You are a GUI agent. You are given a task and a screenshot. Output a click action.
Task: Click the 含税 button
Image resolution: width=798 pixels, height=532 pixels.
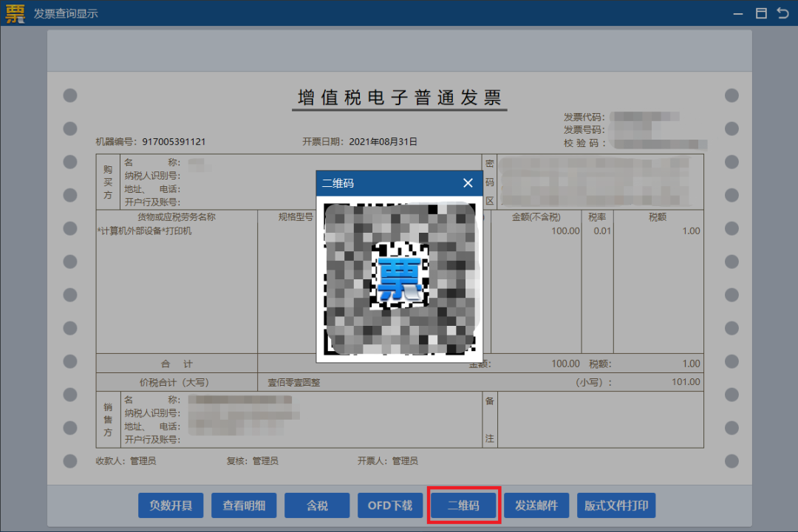[x=317, y=505]
